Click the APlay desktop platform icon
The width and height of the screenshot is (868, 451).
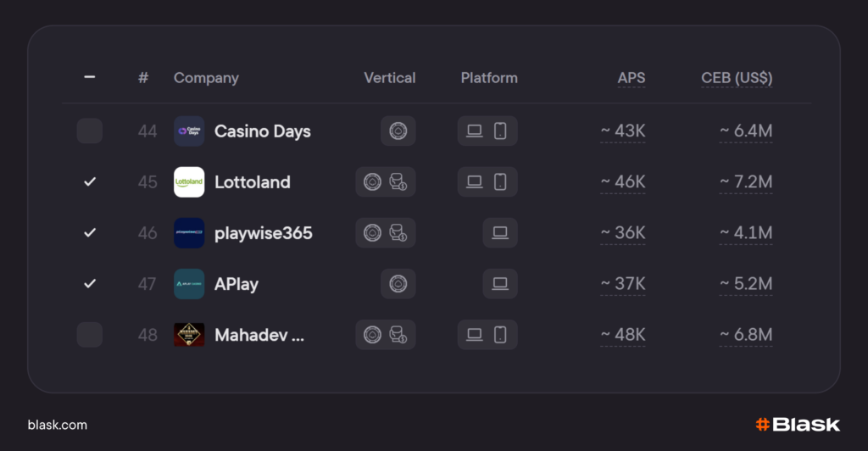pyautogui.click(x=500, y=284)
